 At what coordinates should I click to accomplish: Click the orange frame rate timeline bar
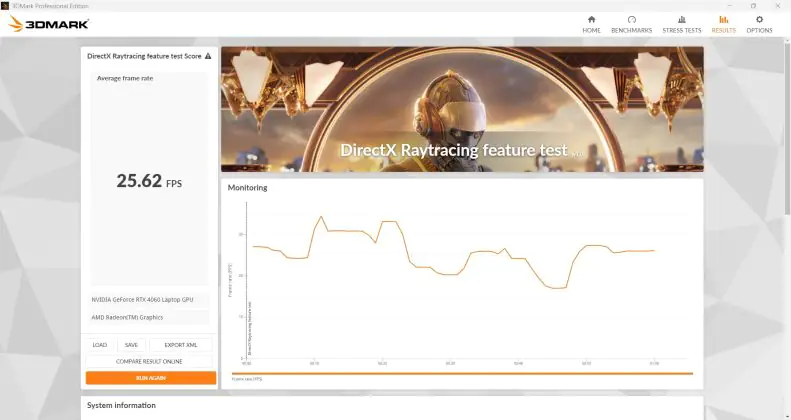tap(462, 374)
